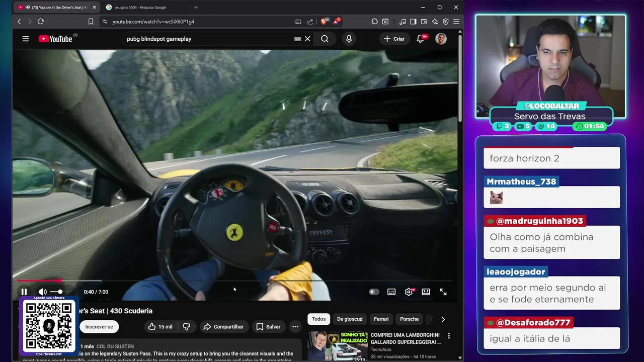Open the Lamborghini Gallardo video thumbnail
Image resolution: width=644 pixels, height=362 pixels.
tap(337, 346)
